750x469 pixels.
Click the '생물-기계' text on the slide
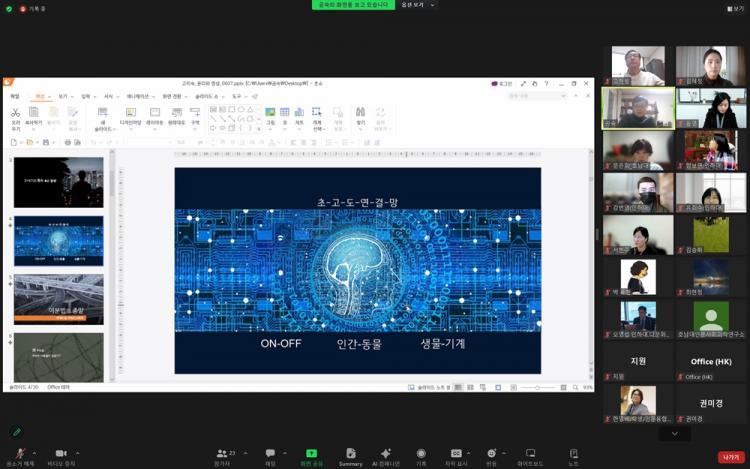click(443, 343)
